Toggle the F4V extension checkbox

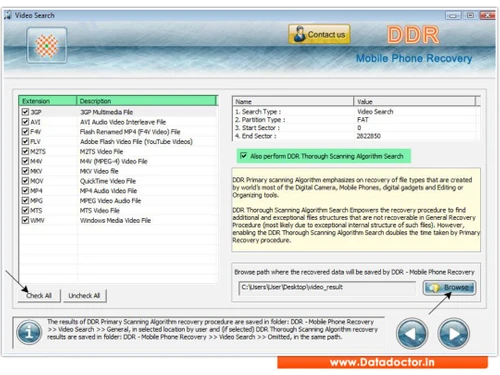(25, 131)
